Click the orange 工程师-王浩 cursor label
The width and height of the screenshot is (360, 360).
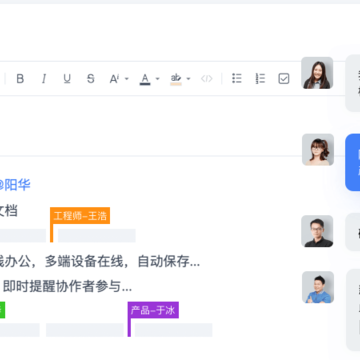pos(80,216)
